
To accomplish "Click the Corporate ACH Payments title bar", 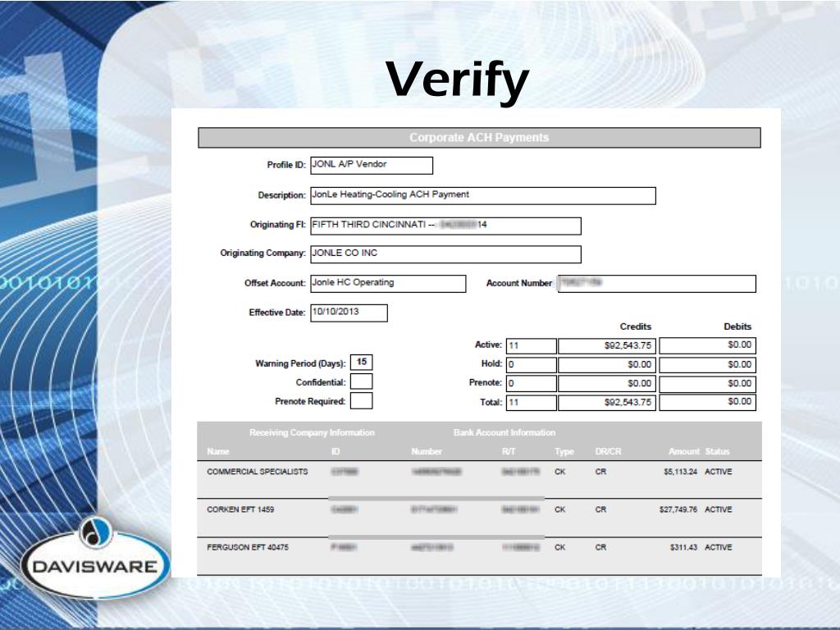I will coord(479,138).
